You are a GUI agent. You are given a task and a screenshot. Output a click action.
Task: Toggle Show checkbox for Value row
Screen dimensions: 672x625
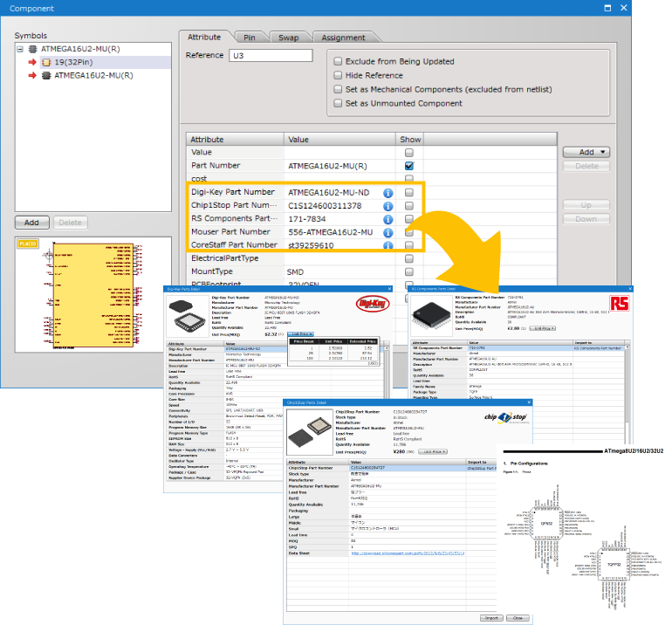[x=409, y=153]
